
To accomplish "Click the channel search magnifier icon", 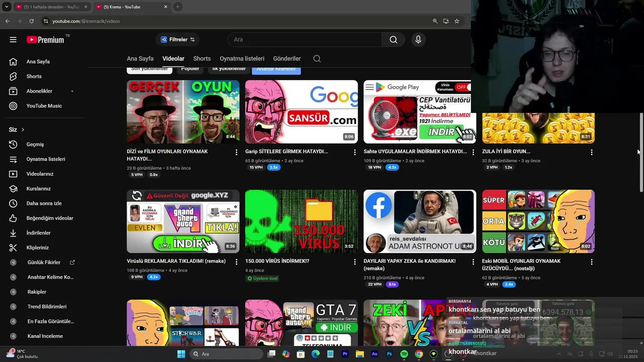I will pos(317,59).
